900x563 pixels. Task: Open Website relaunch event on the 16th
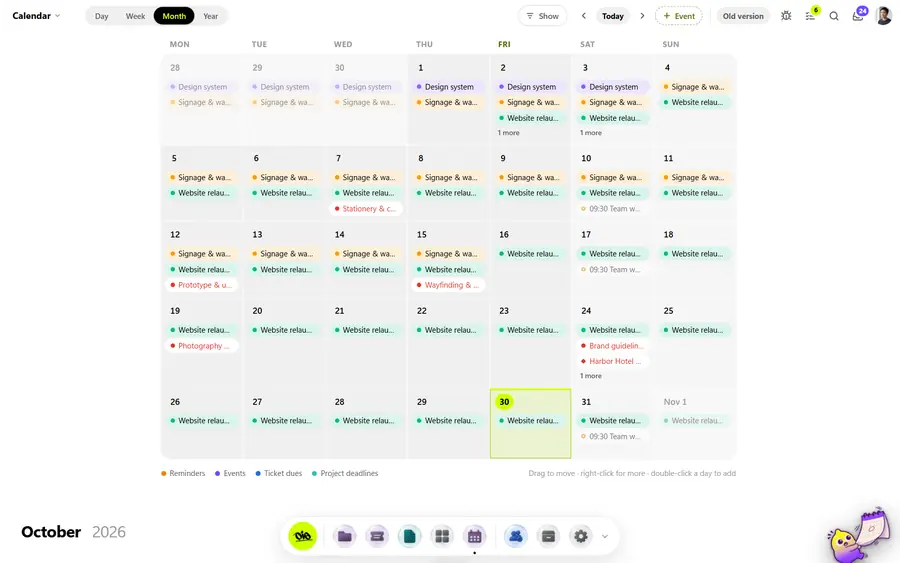tap(531, 254)
